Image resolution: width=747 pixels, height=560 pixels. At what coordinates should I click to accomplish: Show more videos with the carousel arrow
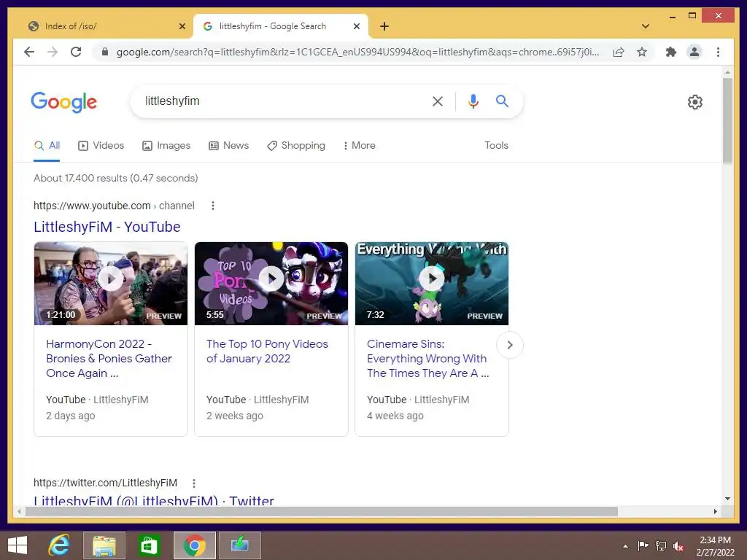pos(510,345)
